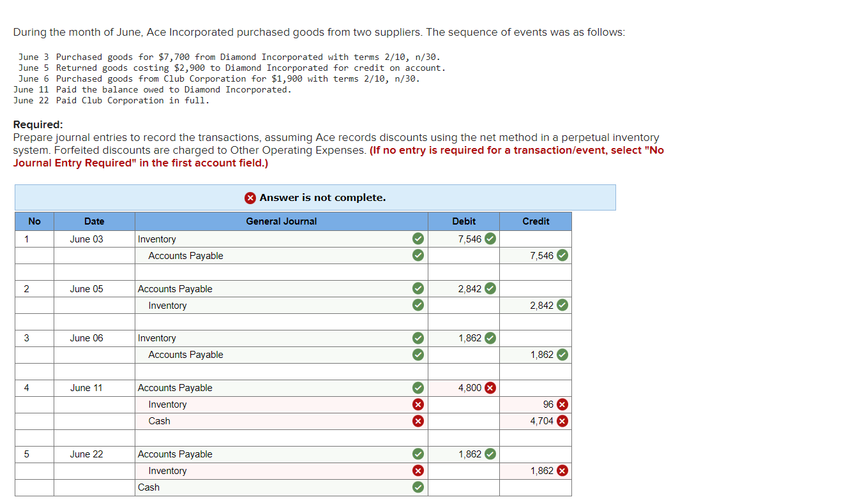Click the green check next to June 05 Accounts Payable
This screenshot has height=504, width=844.
[x=417, y=288]
